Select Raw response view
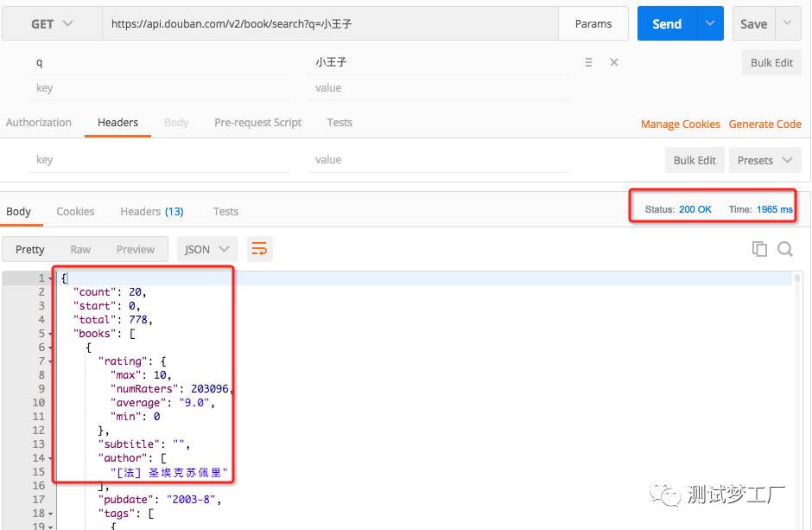Image resolution: width=812 pixels, height=530 pixels. 80,250
